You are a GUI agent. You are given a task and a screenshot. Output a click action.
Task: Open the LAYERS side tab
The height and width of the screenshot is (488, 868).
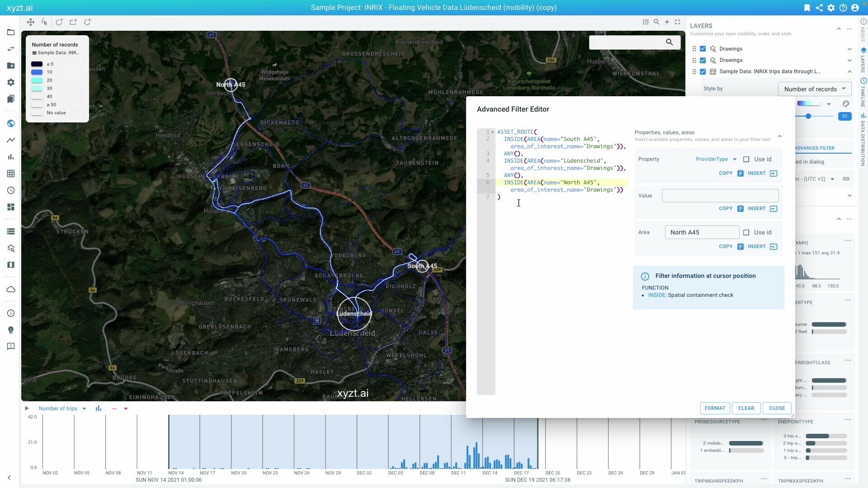[863, 60]
